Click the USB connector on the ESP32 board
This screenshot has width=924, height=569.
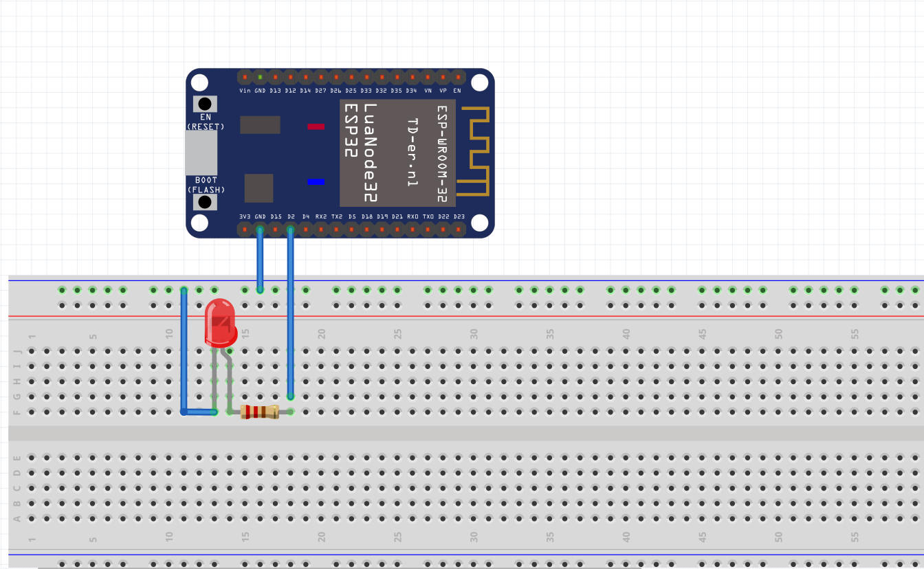pyautogui.click(x=201, y=153)
